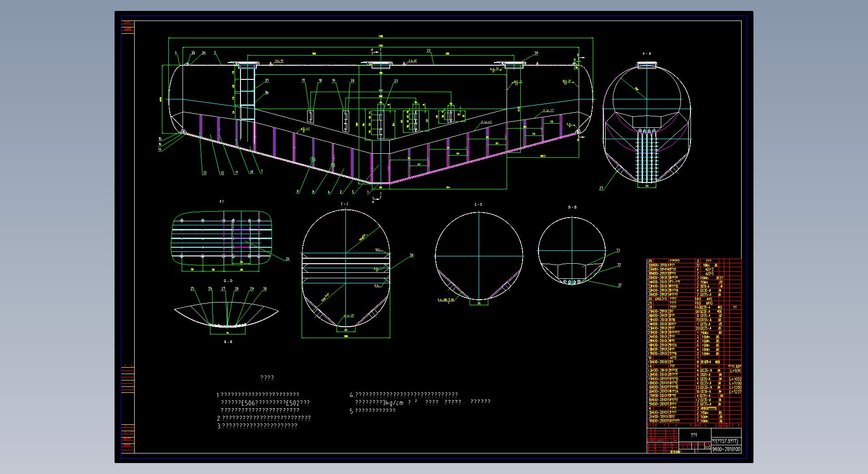Click the L=1200 value in parts list
The image size is (868, 474).
735,387
